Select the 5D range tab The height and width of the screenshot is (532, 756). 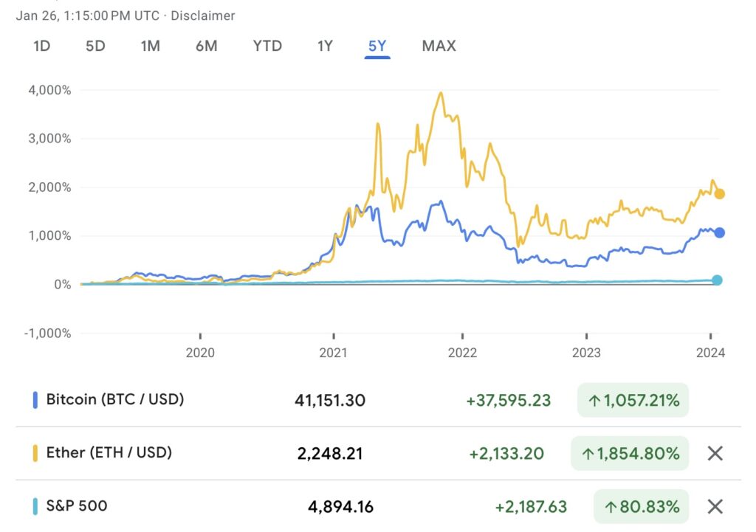[x=95, y=46]
